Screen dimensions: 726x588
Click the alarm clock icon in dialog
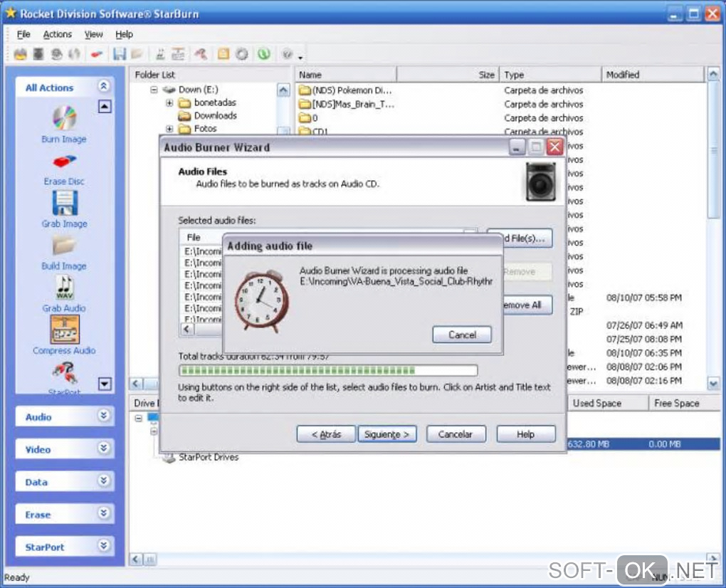[262, 301]
